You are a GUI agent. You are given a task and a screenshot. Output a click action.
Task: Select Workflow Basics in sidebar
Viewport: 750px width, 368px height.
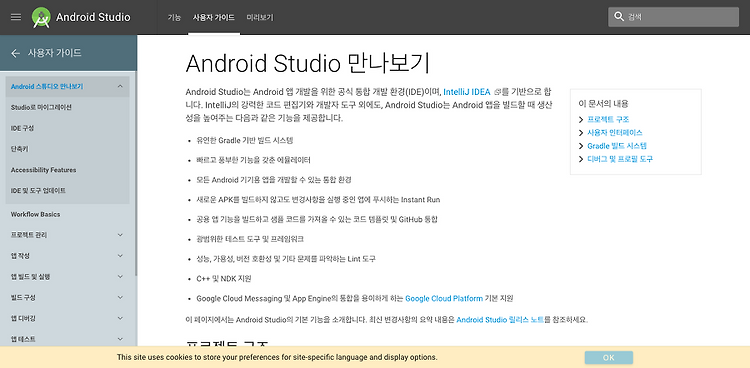tap(35, 214)
